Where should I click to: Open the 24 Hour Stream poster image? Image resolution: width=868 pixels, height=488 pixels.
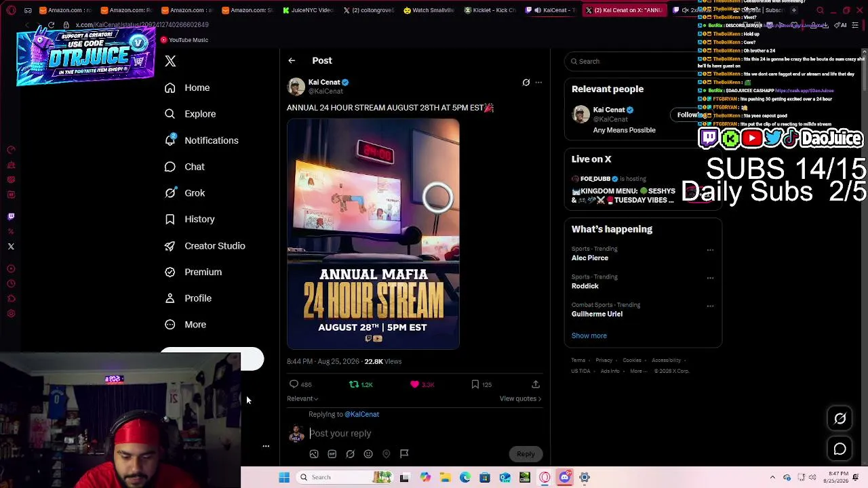point(373,234)
